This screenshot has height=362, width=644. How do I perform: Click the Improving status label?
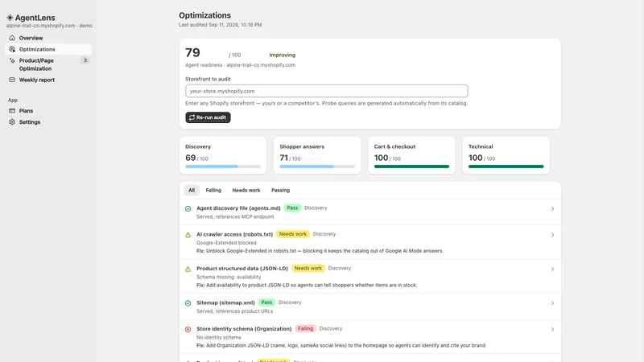tap(283, 55)
